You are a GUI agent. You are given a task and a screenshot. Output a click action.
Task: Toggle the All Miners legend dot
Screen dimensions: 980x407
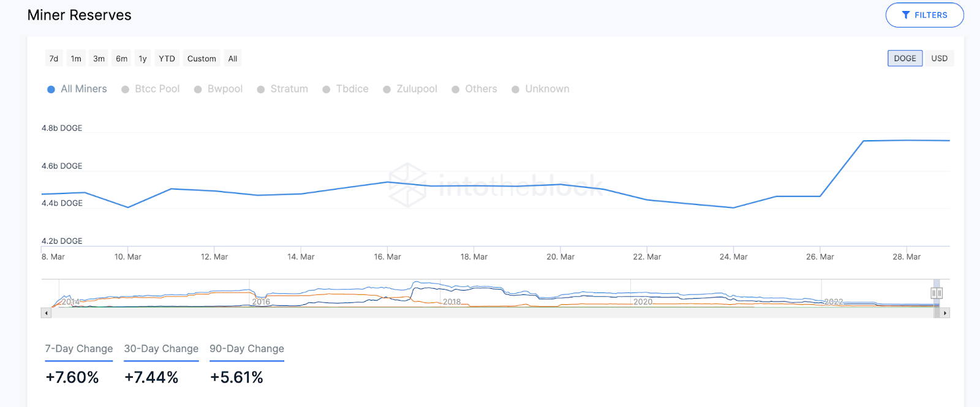coord(51,89)
